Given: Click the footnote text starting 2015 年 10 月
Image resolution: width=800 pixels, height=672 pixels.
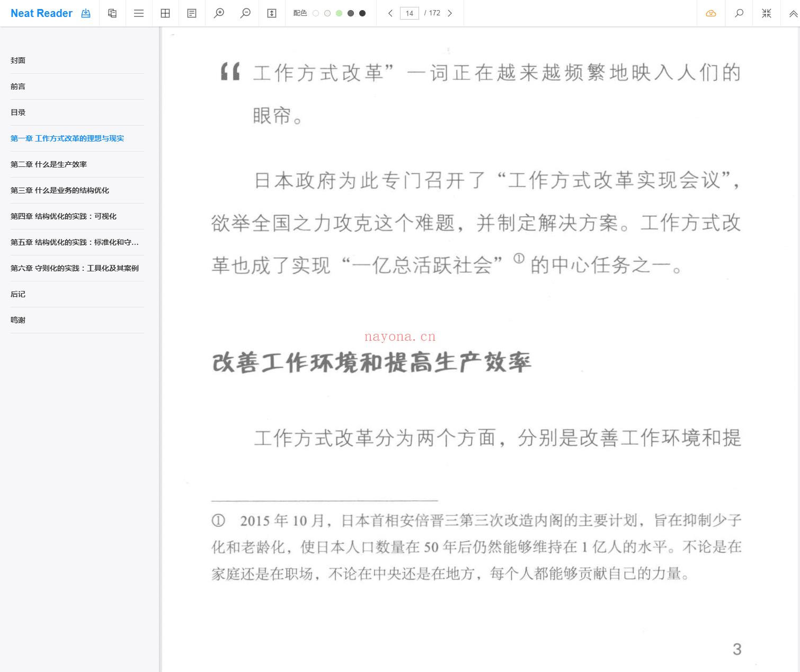Looking at the screenshot, I should [x=476, y=547].
